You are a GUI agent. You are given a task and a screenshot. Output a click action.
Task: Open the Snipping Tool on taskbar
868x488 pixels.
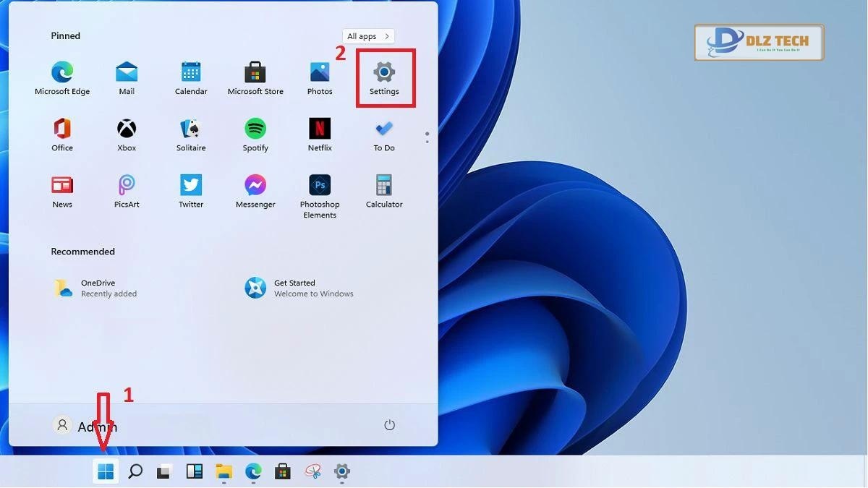(312, 471)
